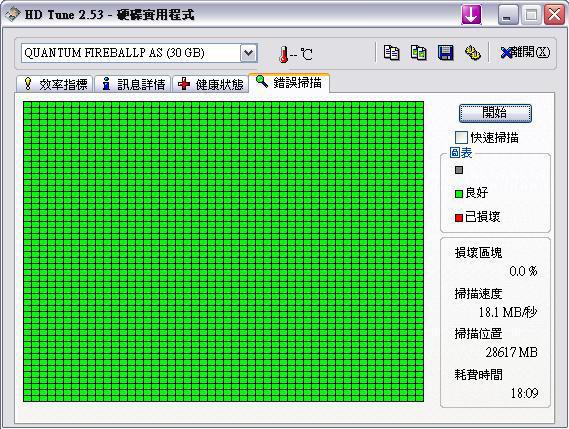Click the gray legend swatch

[459, 170]
